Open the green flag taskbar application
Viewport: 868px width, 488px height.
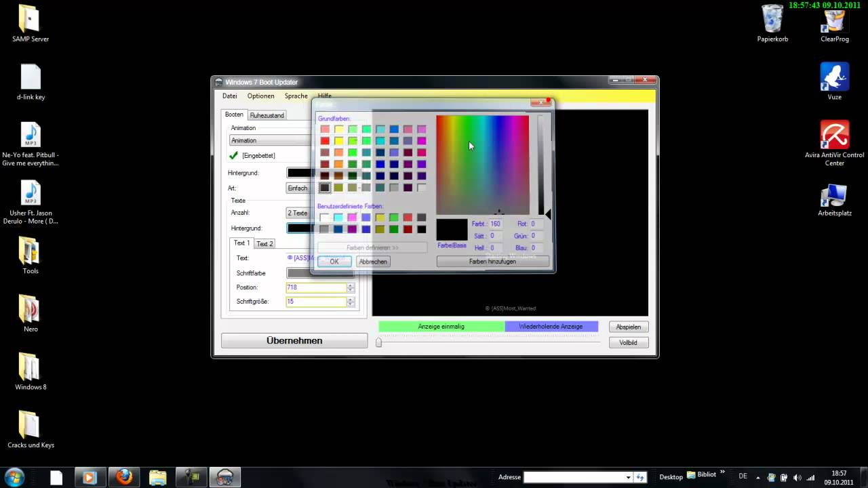[x=191, y=477]
